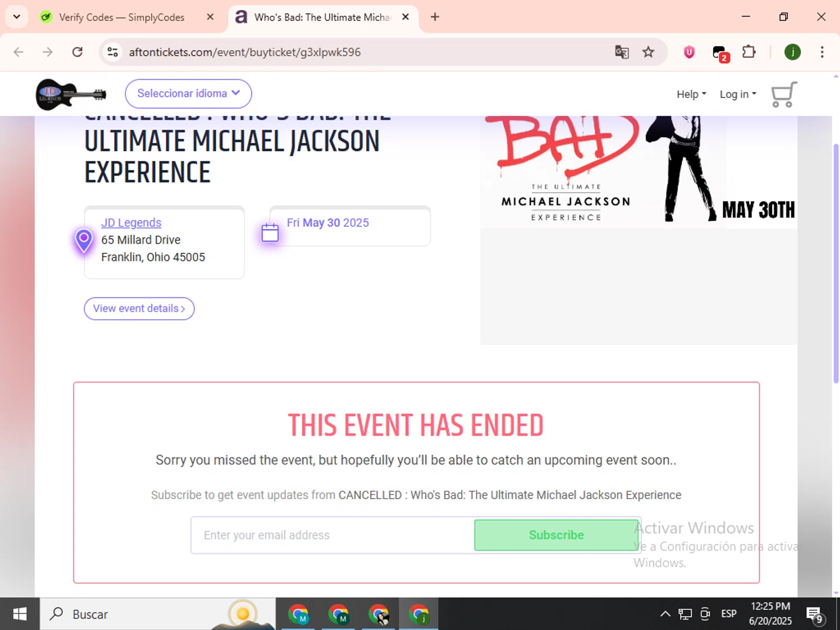The image size is (840, 630).
Task: Open the Chrome three-dot menu
Action: 822,52
